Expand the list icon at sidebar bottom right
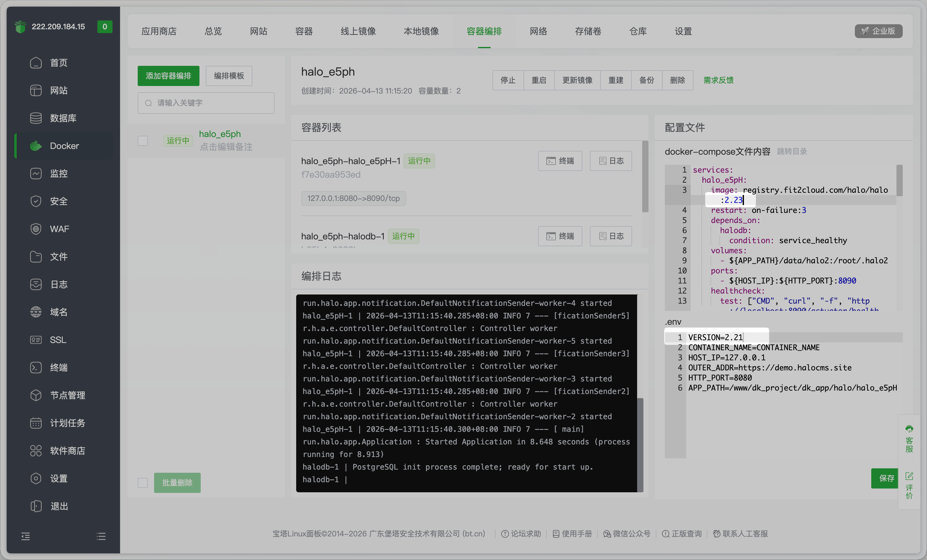 [x=101, y=536]
